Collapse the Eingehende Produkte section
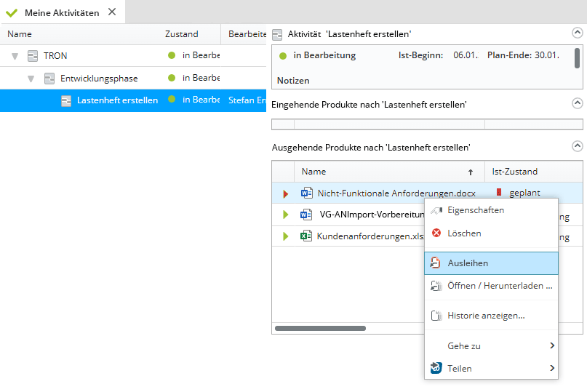 [x=577, y=103]
